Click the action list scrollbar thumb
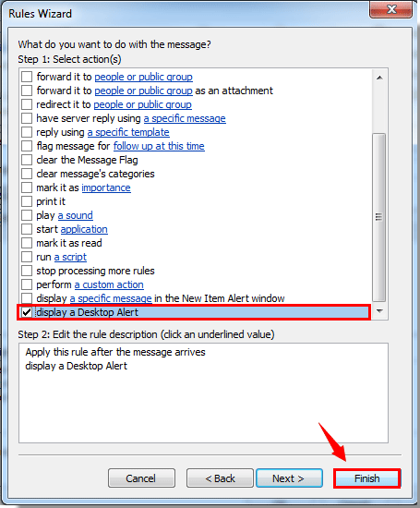The image size is (420, 508). point(378,217)
